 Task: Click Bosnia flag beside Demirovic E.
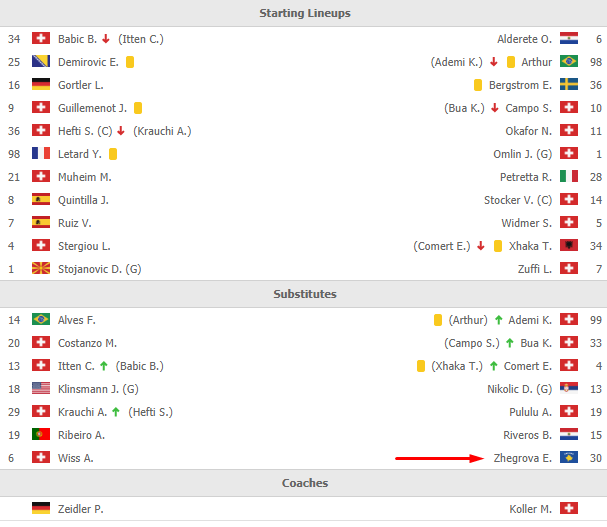[41, 62]
